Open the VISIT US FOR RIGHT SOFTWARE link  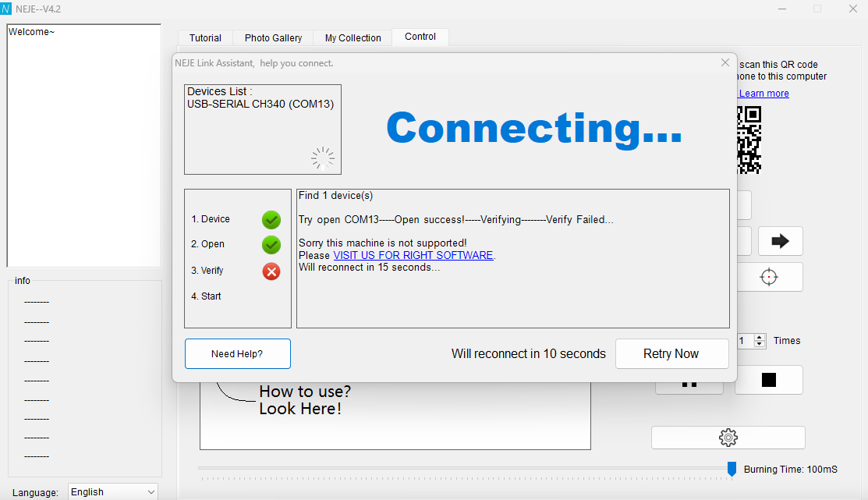413,255
